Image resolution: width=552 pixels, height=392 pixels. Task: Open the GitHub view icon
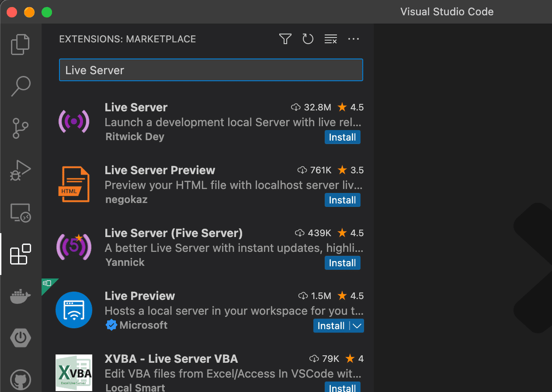pyautogui.click(x=20, y=381)
